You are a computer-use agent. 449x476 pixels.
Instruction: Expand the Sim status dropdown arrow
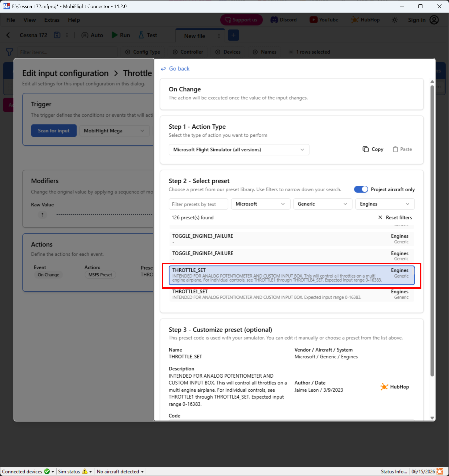click(91, 472)
